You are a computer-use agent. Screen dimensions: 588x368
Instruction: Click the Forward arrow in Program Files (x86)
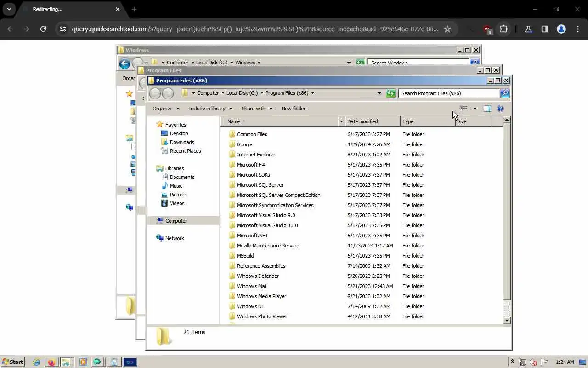pos(168,93)
